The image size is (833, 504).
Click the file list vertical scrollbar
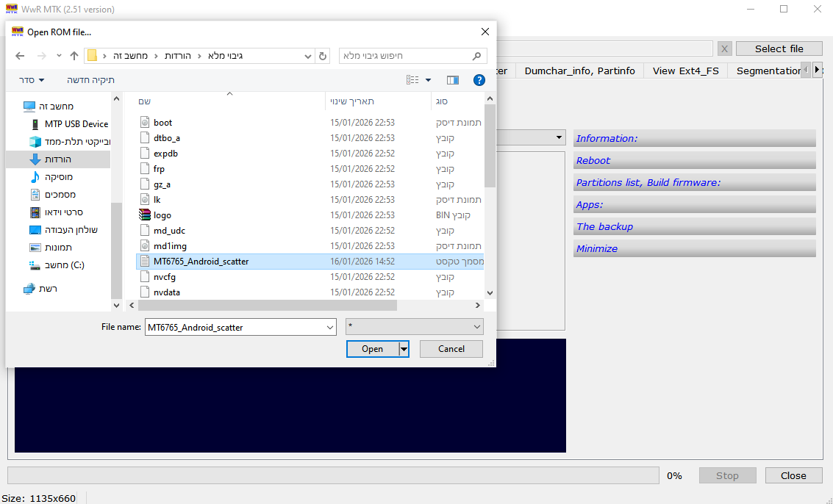point(490,147)
